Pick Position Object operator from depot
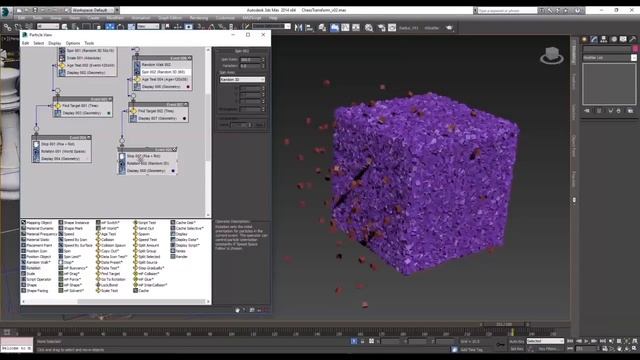Viewport: 640px width, 360px height. (x=36, y=257)
